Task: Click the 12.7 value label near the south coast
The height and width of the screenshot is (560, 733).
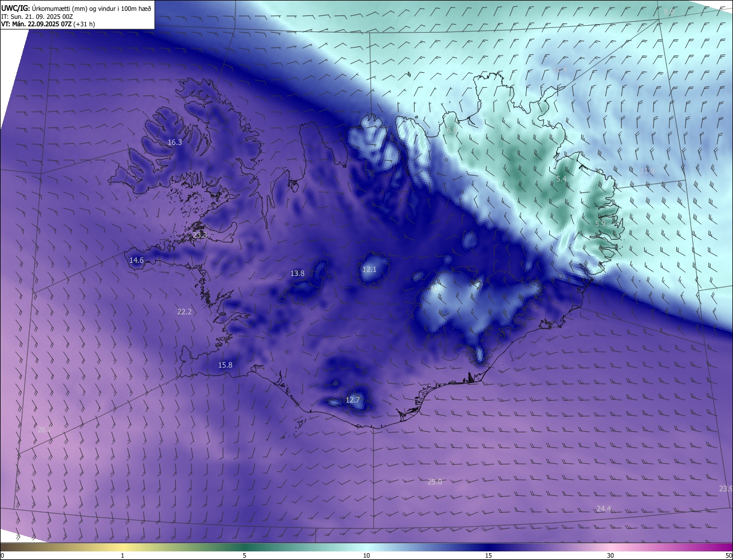Action: pos(353,400)
